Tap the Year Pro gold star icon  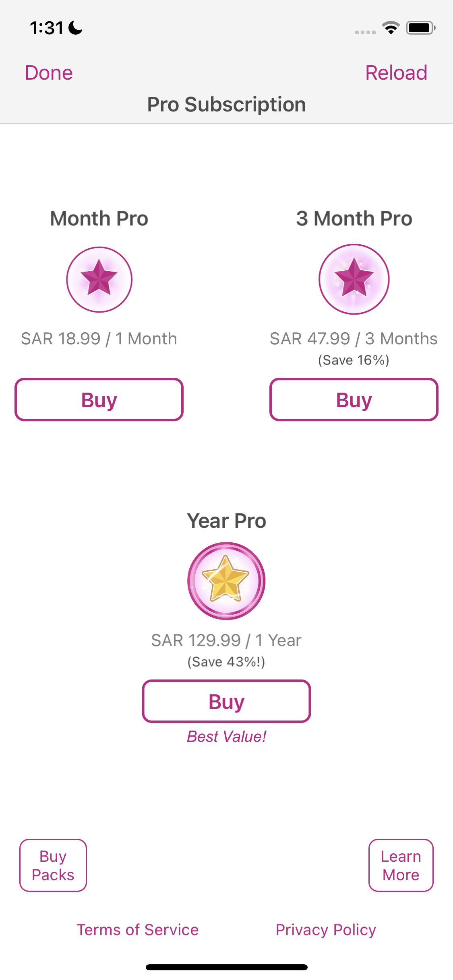226,581
